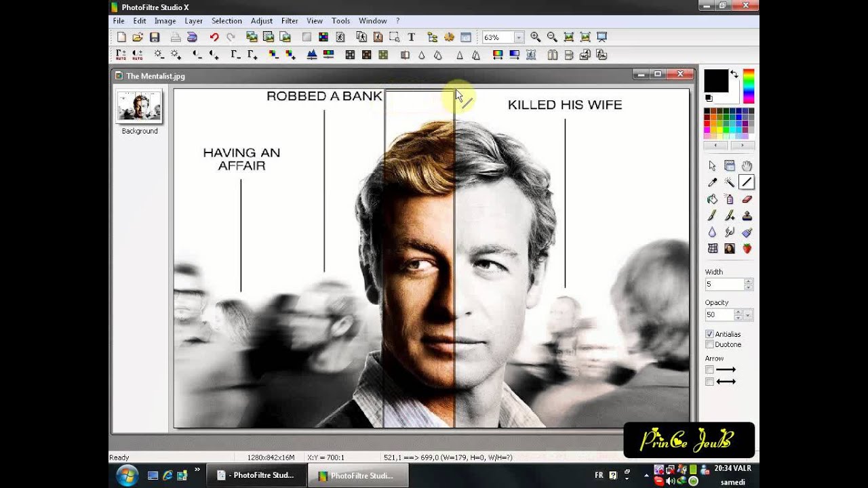Viewport: 868px width, 488px height.
Task: Open the Filter menu
Action: (290, 21)
